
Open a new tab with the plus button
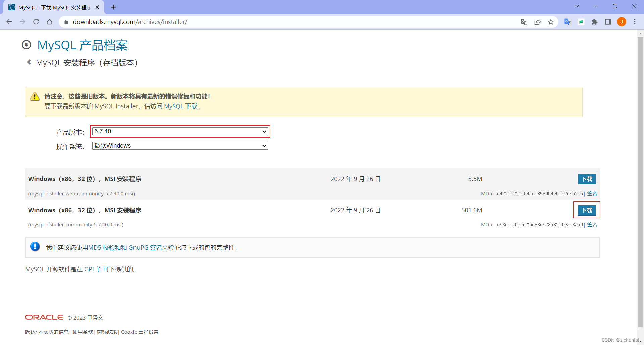point(113,7)
